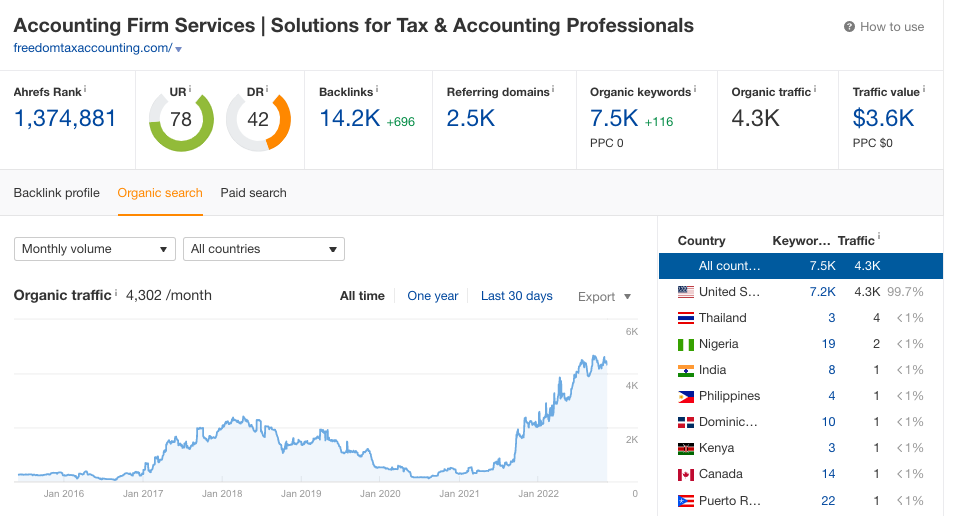Click the Traffic value $3.6K
Viewport: 953px width, 516px height.
[883, 119]
